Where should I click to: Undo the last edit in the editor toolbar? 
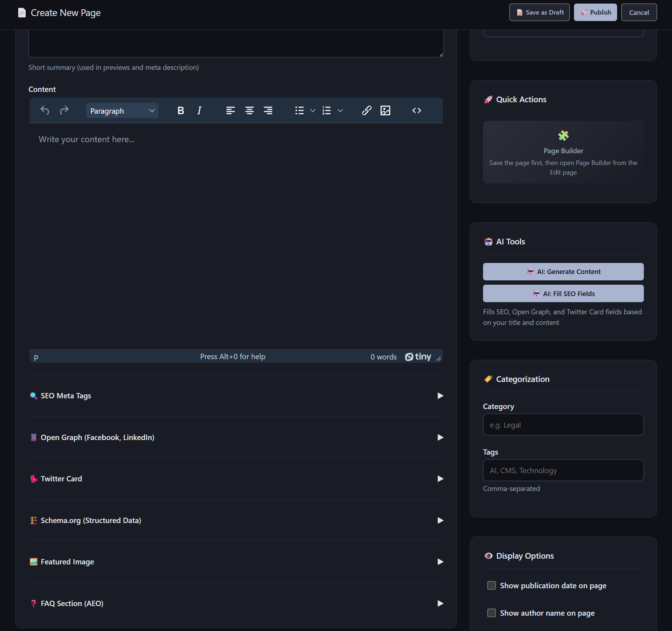[x=45, y=110]
